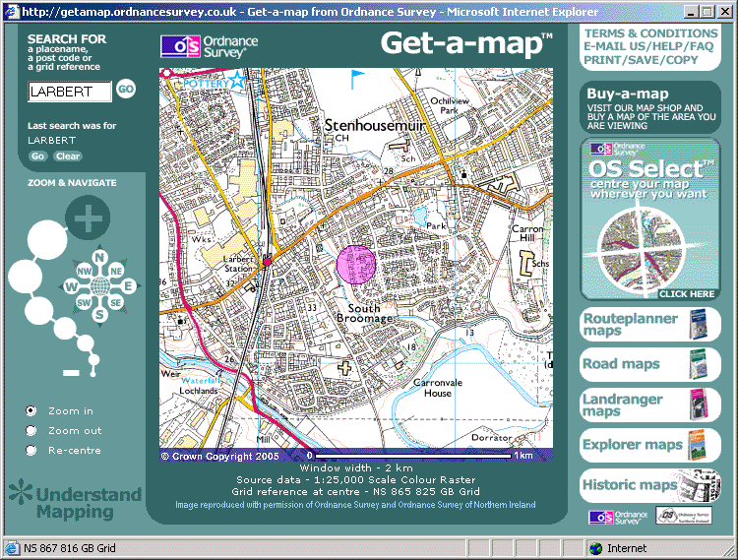This screenshot has width=738, height=560.
Task: Click Stenhousemuir label on map
Action: (375, 126)
